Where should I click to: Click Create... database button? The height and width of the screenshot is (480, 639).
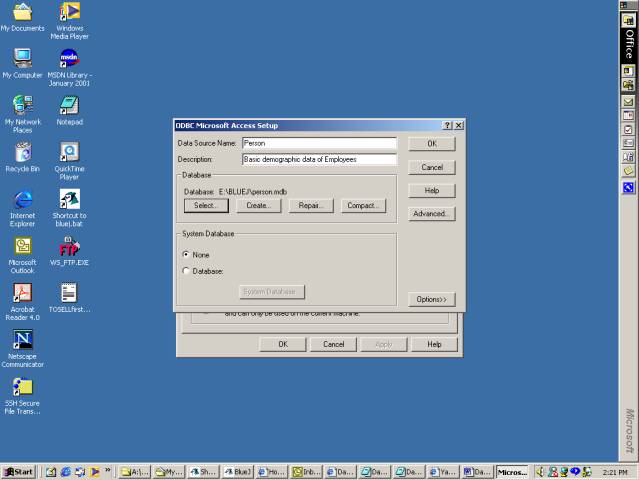coord(259,206)
